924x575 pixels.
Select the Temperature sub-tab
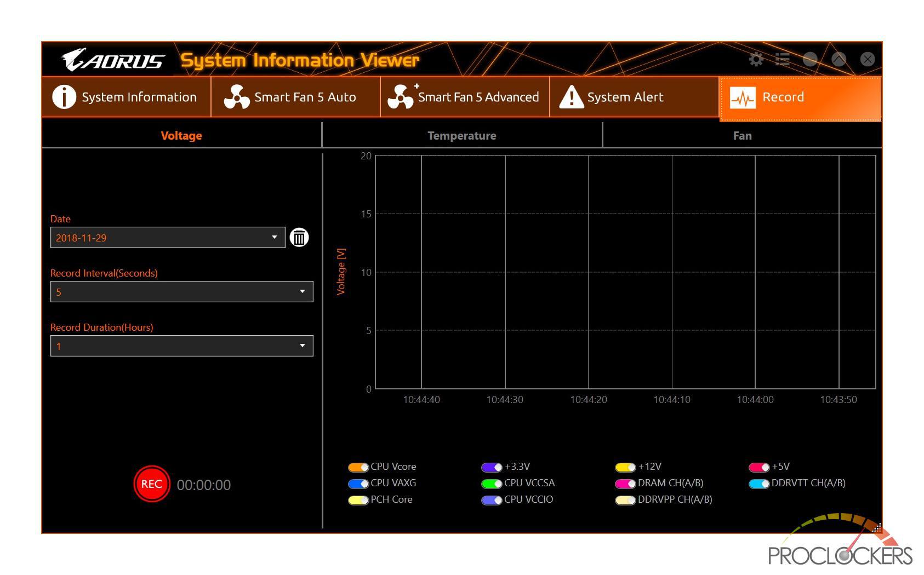coord(462,135)
